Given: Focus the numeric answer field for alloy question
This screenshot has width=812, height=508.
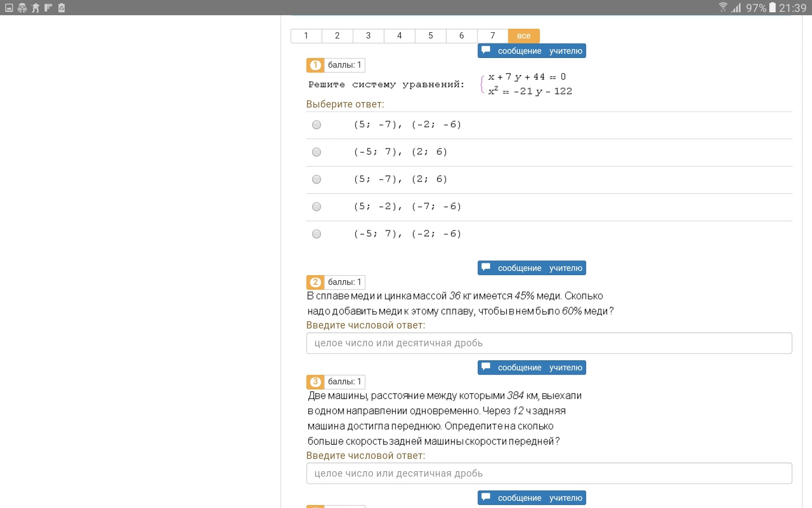Looking at the screenshot, I should pos(549,343).
